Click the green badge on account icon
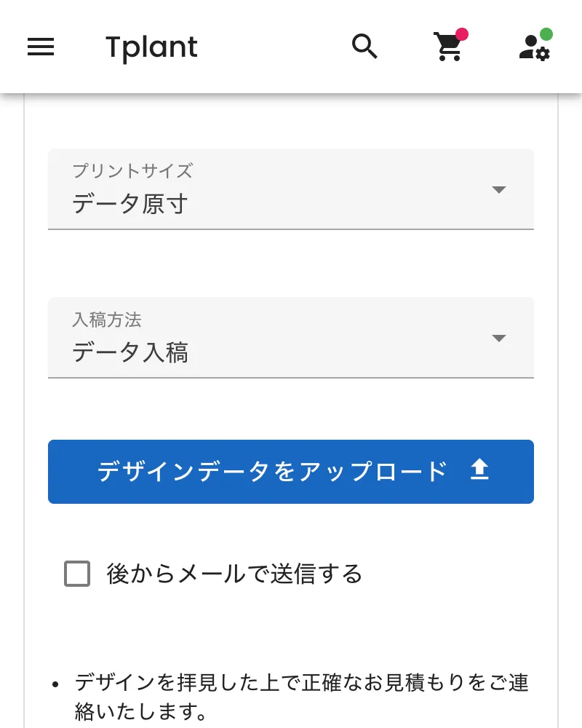Image resolution: width=582 pixels, height=728 pixels. [546, 34]
